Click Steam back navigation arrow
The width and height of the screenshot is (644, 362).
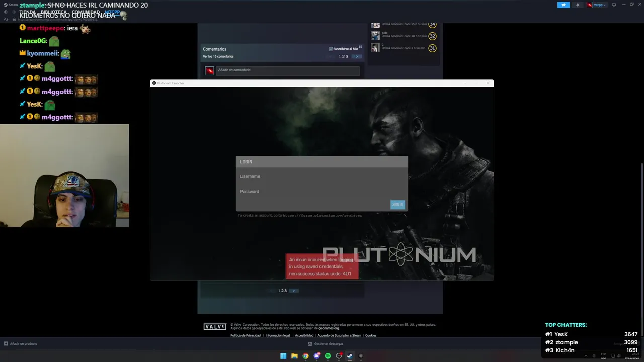point(6,12)
